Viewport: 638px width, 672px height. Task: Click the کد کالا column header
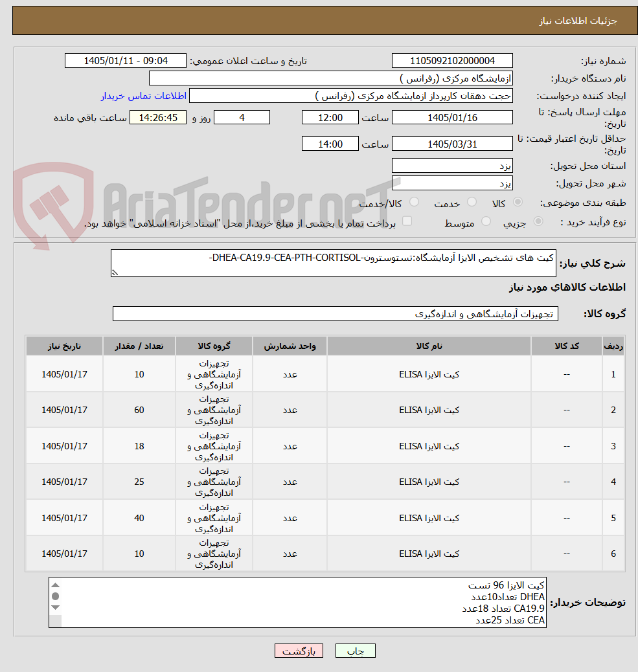click(566, 346)
